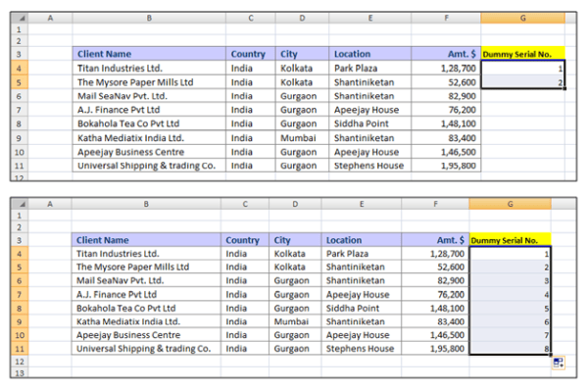Select column G header in lower sheet
This screenshot has height=389, width=588.
pos(510,204)
